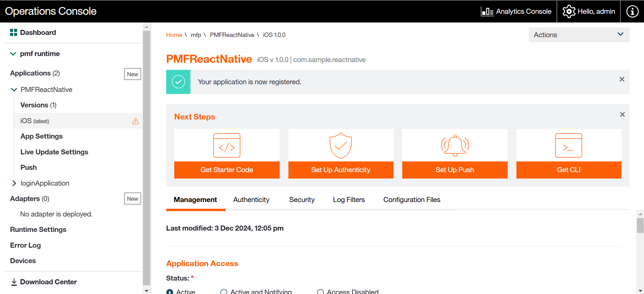The height and width of the screenshot is (294, 644).
Task: Click the push notification bell icon
Action: click(x=455, y=146)
